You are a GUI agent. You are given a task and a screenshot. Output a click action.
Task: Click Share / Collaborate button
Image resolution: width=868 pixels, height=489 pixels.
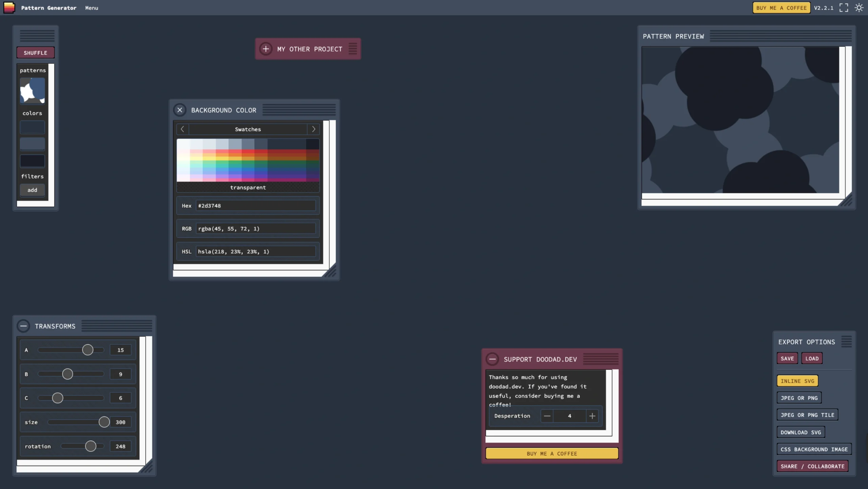(x=812, y=466)
